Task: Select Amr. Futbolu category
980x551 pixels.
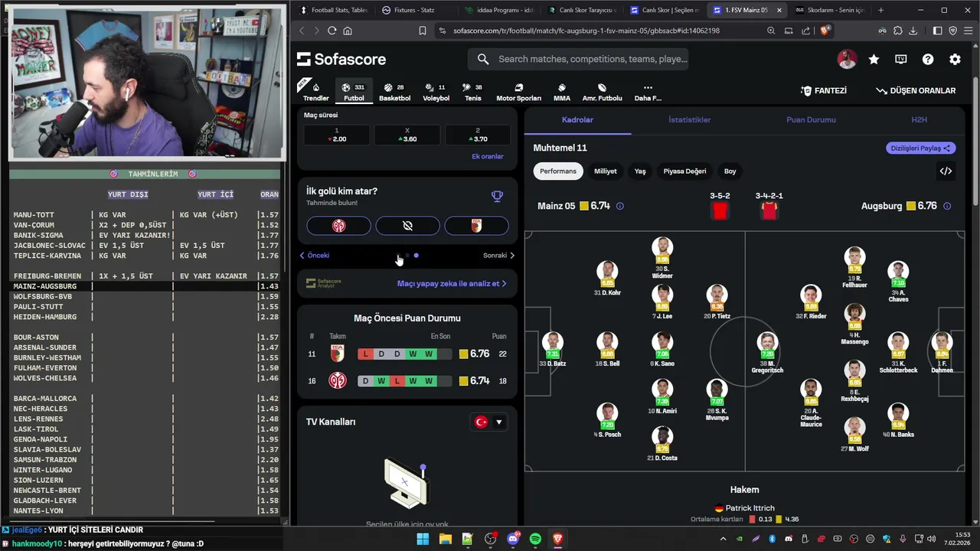Action: tap(602, 92)
